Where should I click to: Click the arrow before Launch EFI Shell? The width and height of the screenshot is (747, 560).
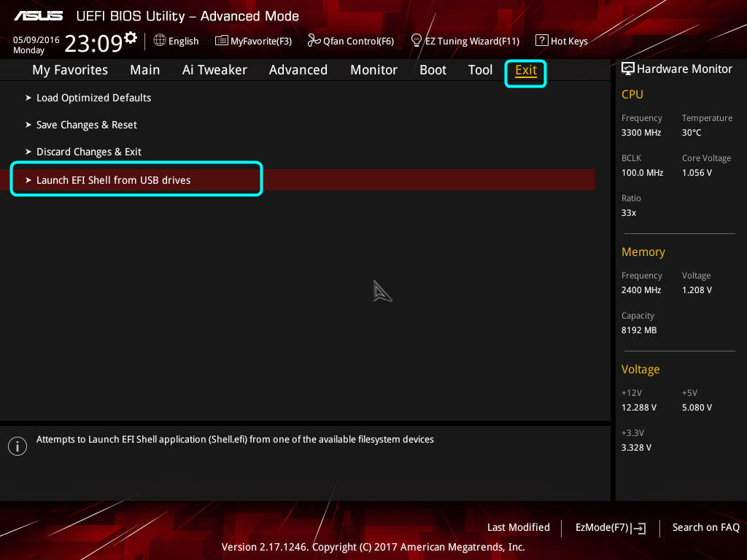point(28,180)
